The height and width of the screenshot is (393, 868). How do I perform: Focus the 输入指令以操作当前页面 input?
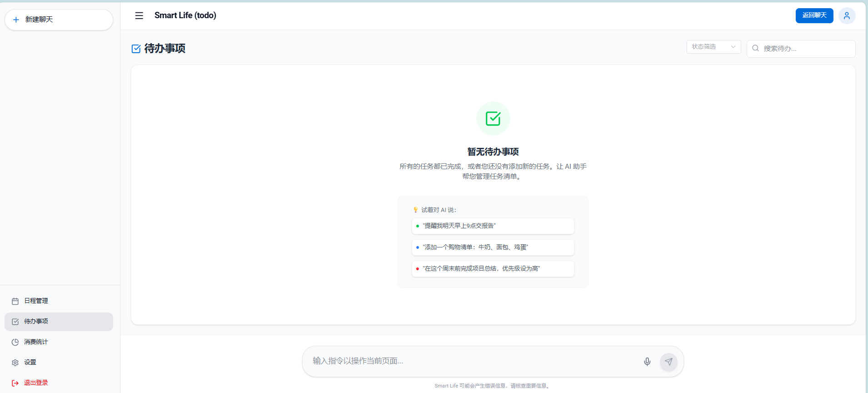coord(473,361)
